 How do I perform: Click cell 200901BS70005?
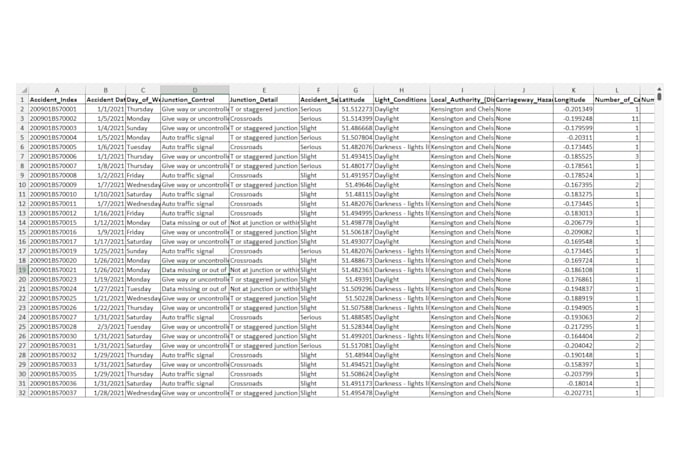(x=57, y=147)
